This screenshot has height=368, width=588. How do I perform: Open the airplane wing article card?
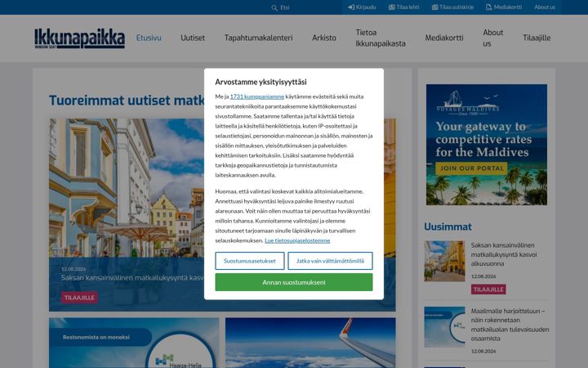pyautogui.click(x=310, y=343)
